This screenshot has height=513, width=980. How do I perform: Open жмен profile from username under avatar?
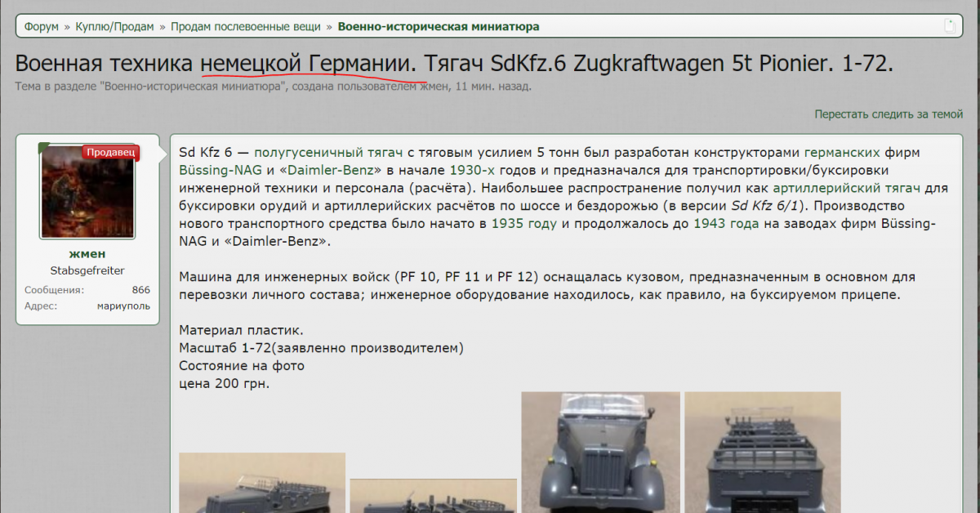pyautogui.click(x=87, y=254)
